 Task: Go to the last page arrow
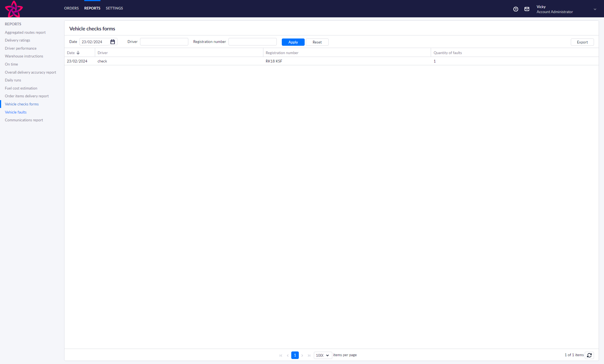point(309,355)
